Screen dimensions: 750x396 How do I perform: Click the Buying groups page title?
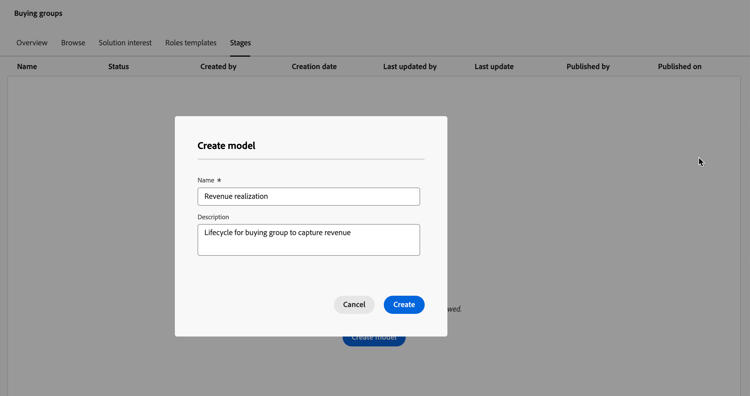[x=38, y=13]
